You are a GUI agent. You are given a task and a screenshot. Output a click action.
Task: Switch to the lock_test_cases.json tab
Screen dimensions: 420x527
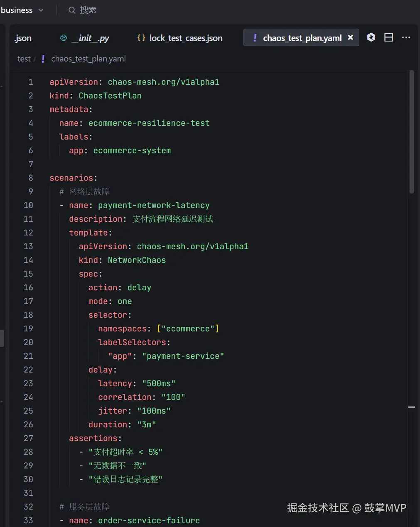[x=185, y=38]
